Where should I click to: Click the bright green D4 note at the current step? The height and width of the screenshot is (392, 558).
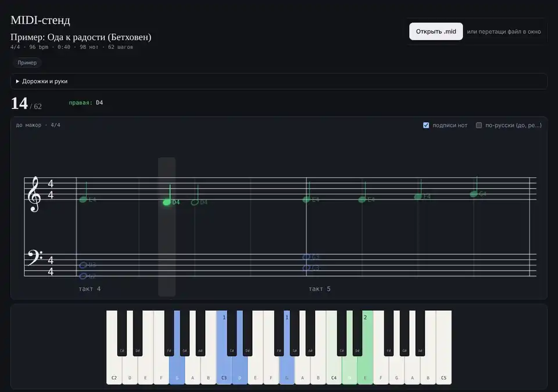(x=167, y=203)
